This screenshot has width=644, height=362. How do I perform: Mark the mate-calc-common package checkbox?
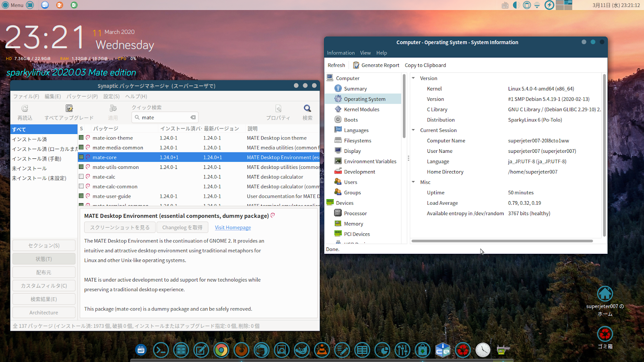[x=81, y=186]
